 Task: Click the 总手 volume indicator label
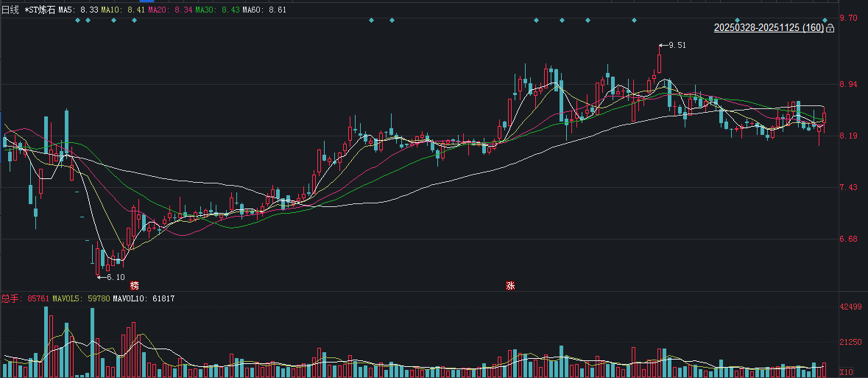click(10, 299)
